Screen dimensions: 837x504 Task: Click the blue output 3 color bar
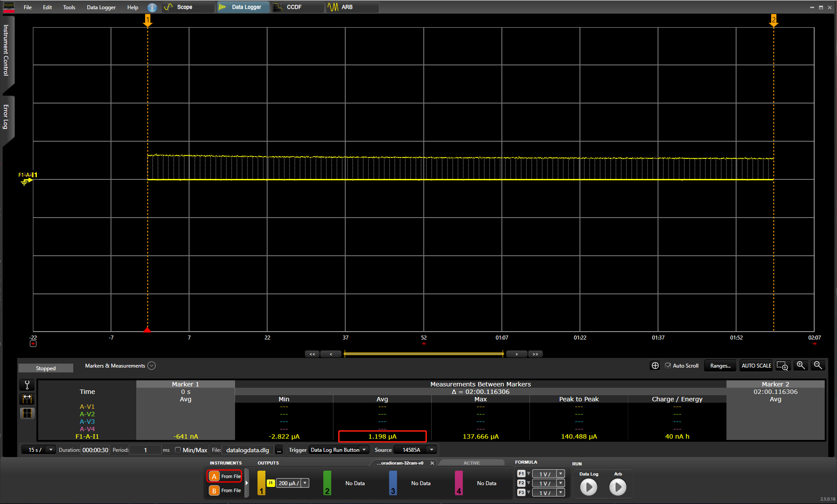coord(393,483)
